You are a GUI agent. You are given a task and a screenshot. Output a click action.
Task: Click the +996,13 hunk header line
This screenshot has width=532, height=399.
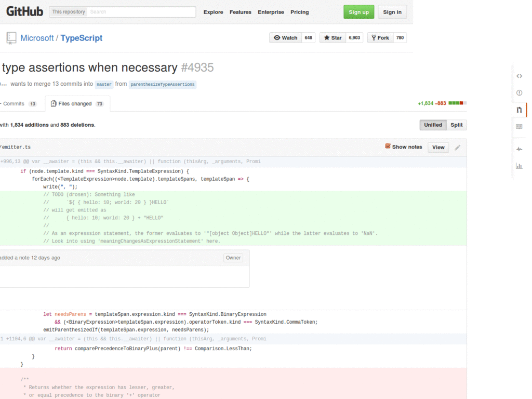point(233,162)
